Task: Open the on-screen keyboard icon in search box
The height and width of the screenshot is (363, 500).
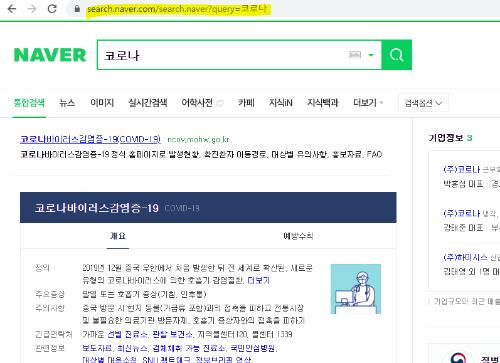Action: tap(355, 55)
